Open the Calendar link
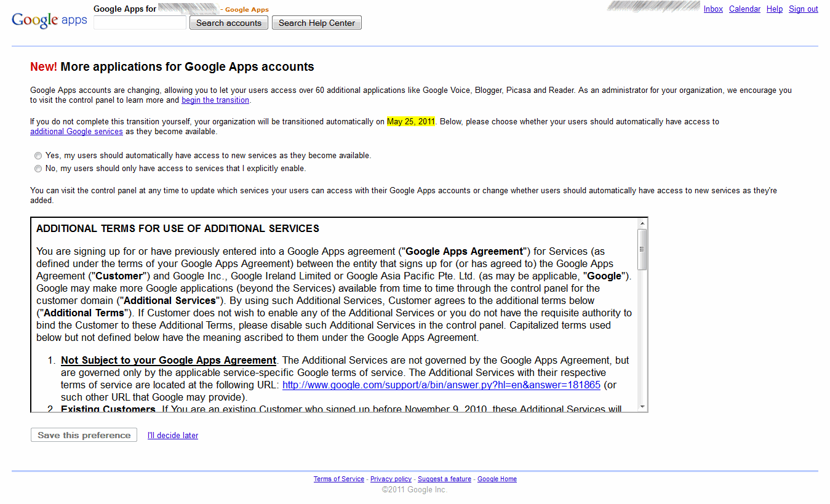This screenshot has height=504, width=830. pyautogui.click(x=744, y=9)
